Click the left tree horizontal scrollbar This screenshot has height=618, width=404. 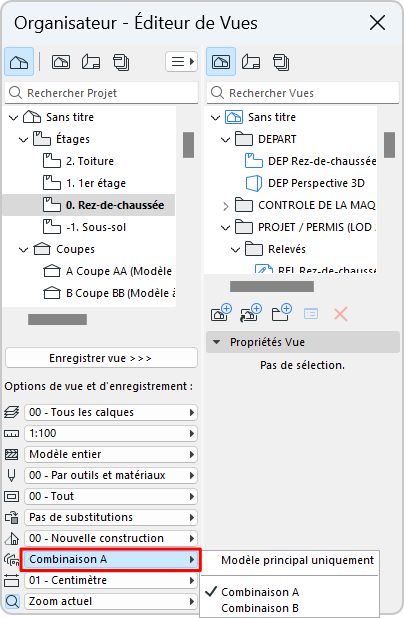[x=58, y=319]
